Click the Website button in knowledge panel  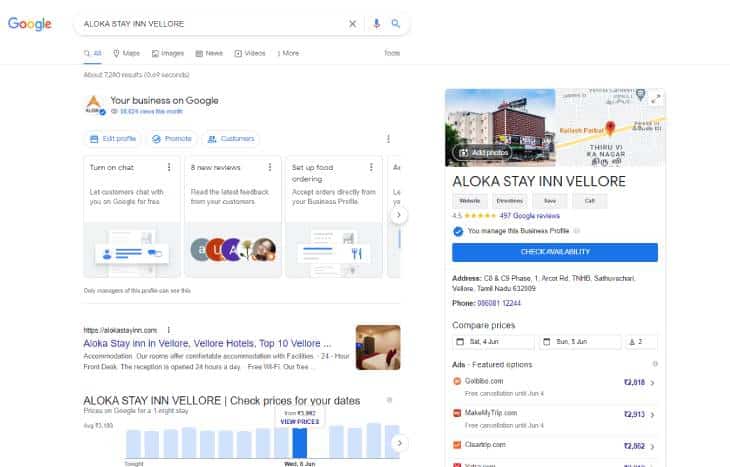pyautogui.click(x=470, y=201)
